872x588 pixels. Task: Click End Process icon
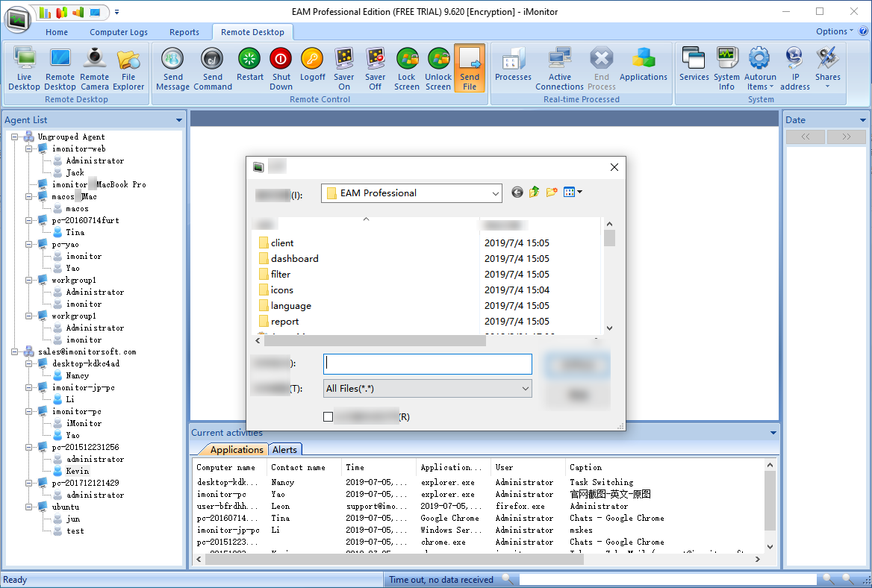pos(601,69)
